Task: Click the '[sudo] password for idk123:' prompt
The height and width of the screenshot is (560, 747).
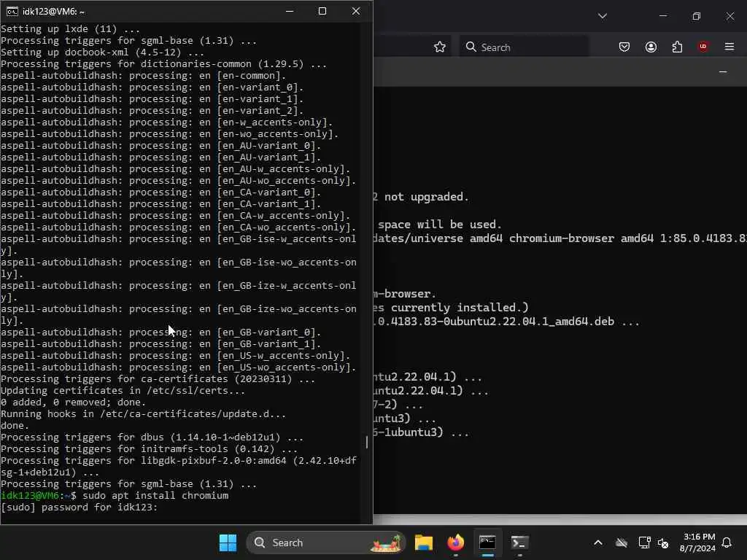Action: click(x=79, y=507)
